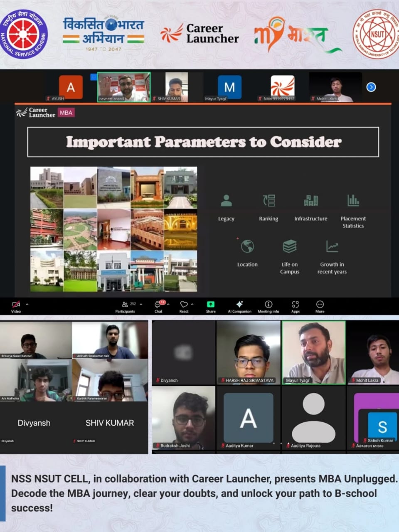Start video using the crossed-out camera icon
The width and height of the screenshot is (399, 532).
coord(16,304)
